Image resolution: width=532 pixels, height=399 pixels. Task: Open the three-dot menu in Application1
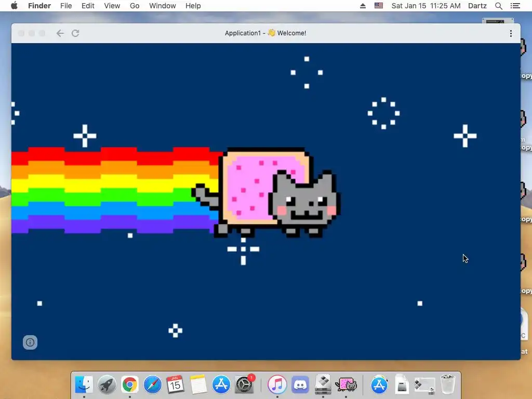tap(511, 33)
